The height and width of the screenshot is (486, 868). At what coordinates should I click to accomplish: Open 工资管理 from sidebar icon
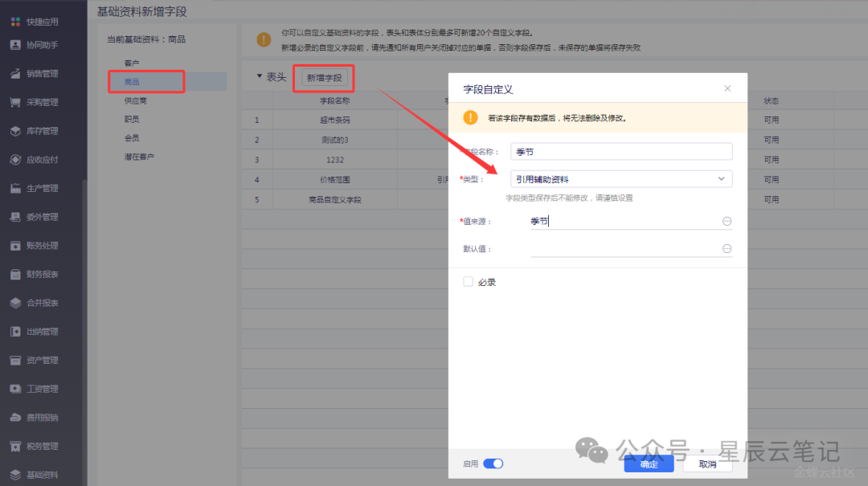click(x=15, y=389)
